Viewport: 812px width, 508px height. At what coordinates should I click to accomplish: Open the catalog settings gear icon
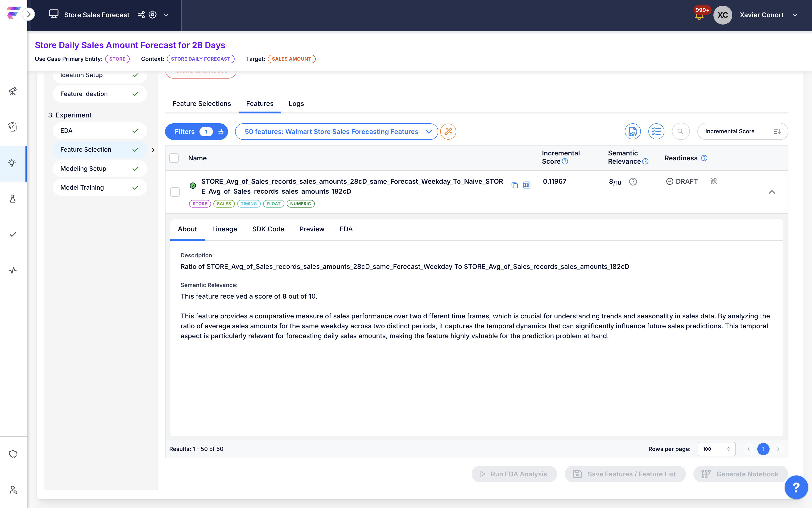point(153,15)
